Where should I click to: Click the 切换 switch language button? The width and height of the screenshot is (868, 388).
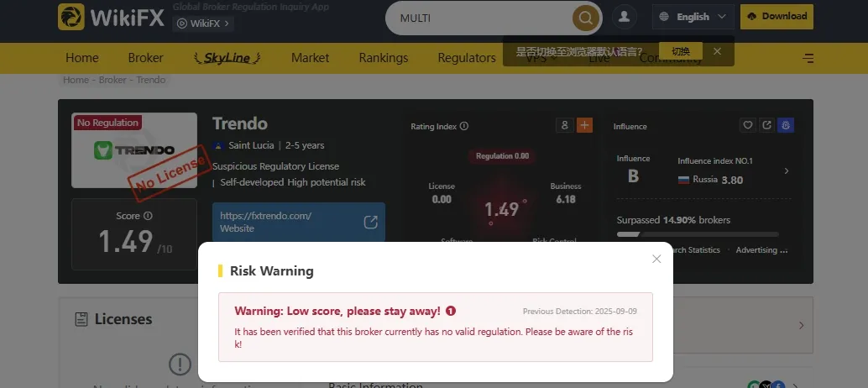coord(681,51)
